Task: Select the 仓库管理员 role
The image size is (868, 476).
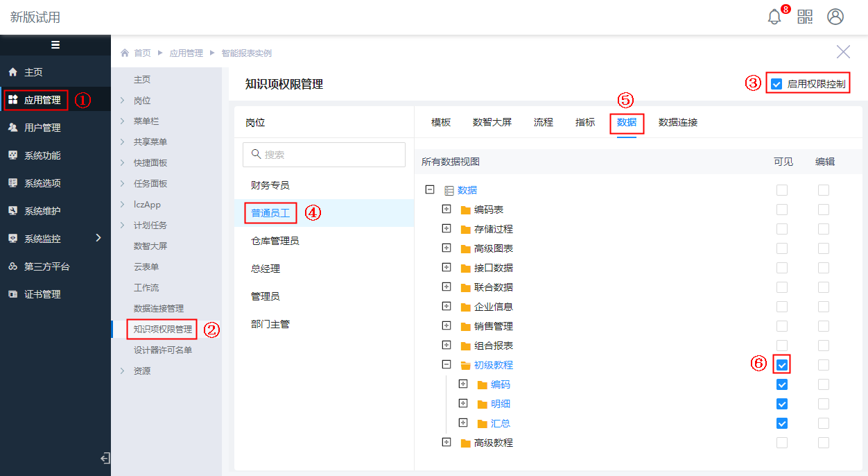Action: click(x=275, y=241)
